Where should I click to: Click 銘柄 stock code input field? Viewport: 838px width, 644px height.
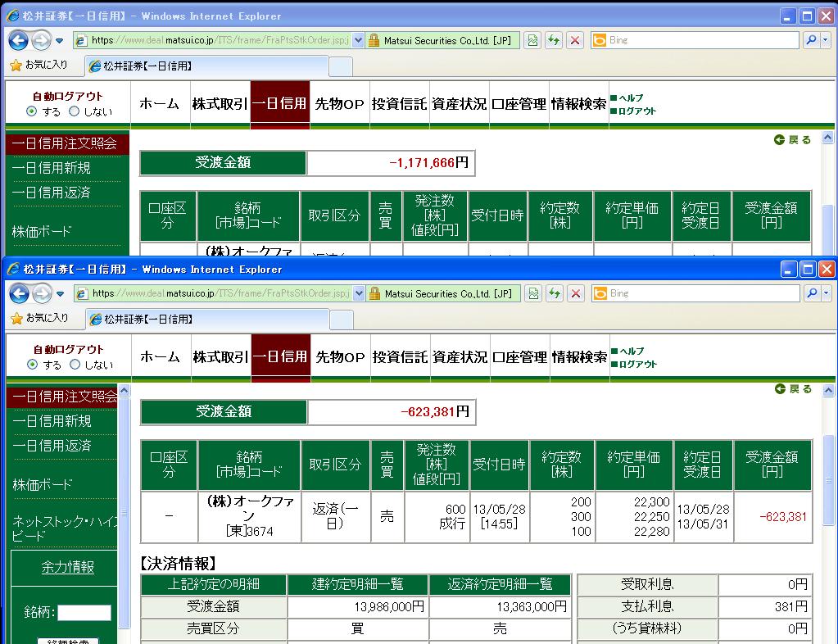click(84, 613)
